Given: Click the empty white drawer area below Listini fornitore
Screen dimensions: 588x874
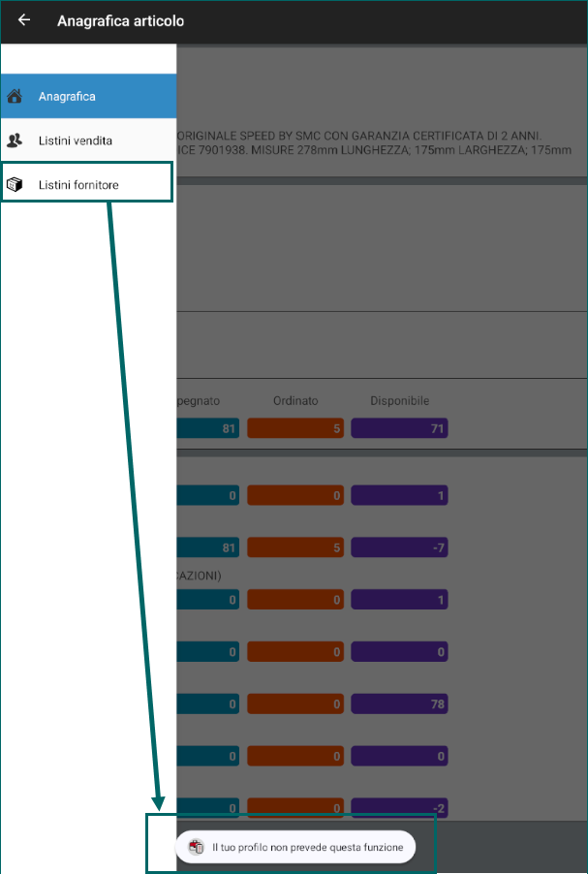Looking at the screenshot, I should (88, 502).
